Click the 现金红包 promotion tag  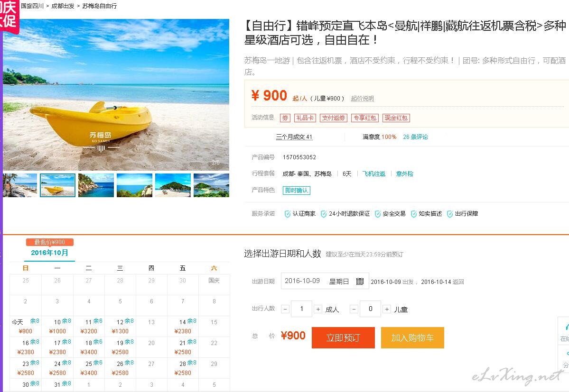click(396, 118)
